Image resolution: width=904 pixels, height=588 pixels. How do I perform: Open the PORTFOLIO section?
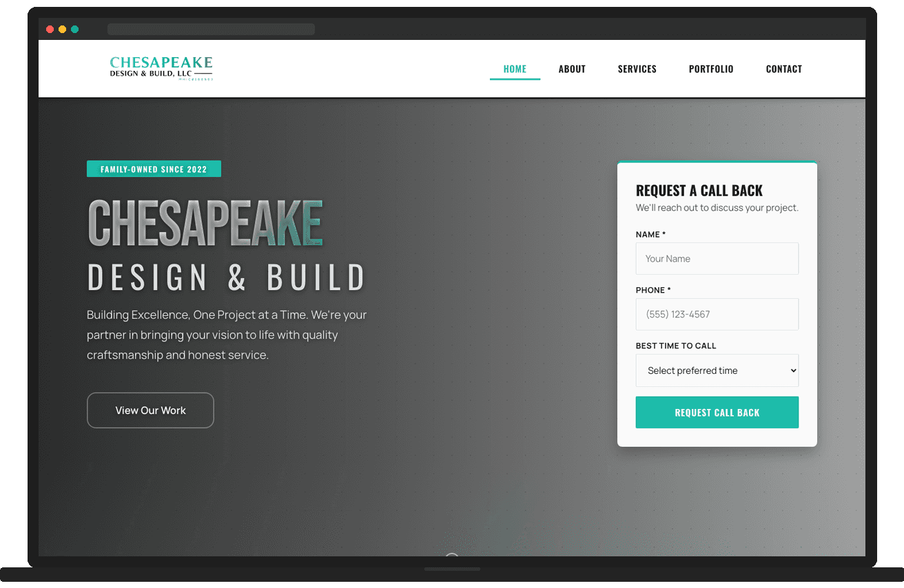(x=711, y=68)
